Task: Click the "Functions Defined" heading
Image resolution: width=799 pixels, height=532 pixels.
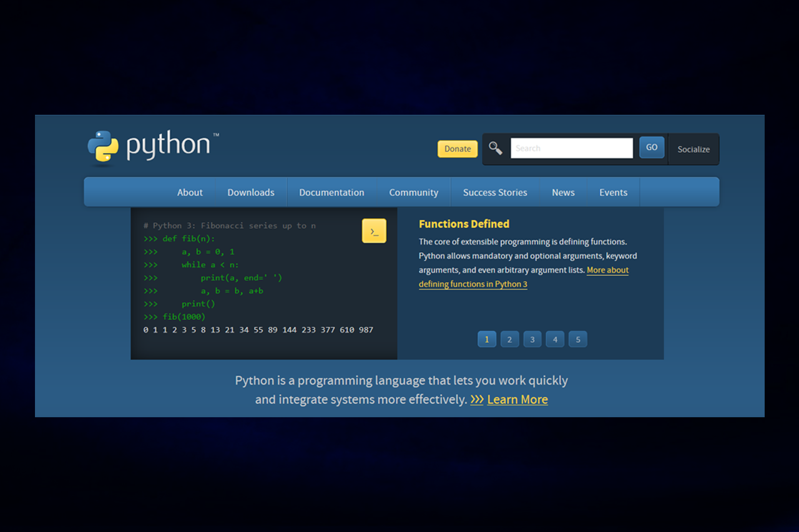Action: 464,224
